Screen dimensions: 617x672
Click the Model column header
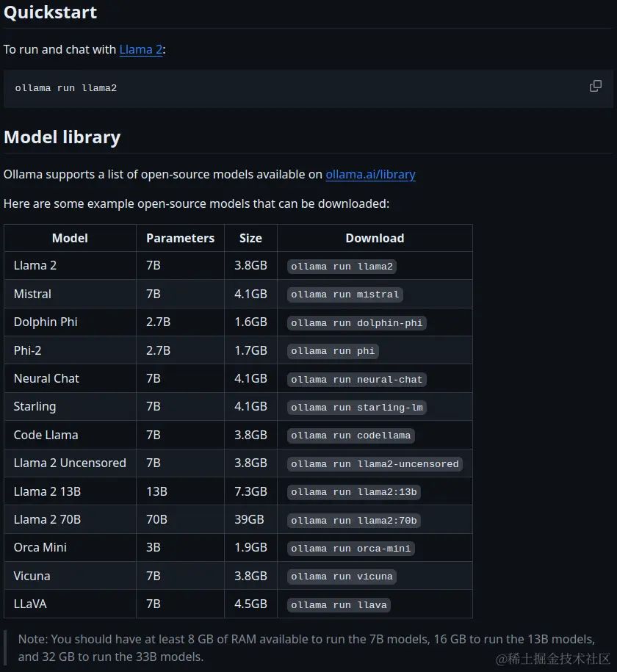point(70,238)
